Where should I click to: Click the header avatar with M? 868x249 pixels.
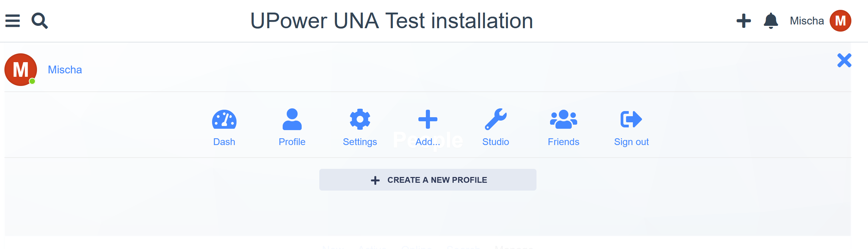[x=840, y=21]
